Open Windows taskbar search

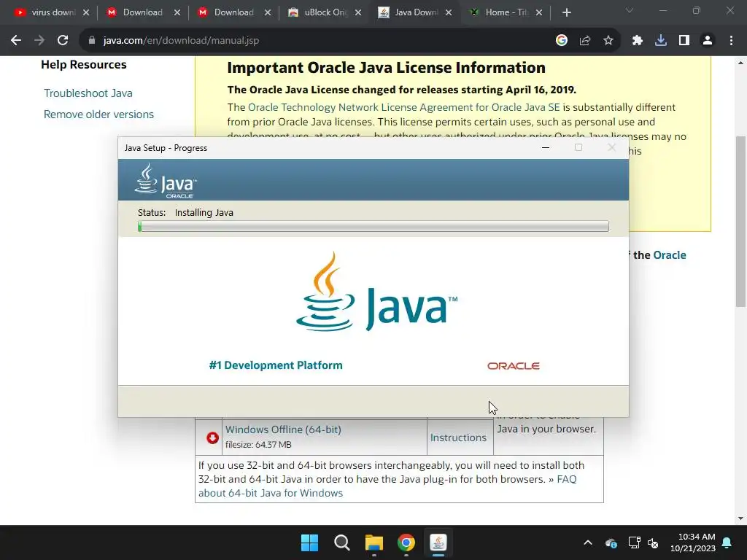point(341,542)
